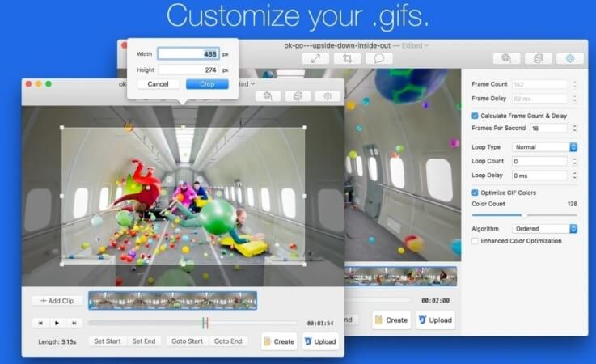Image resolution: width=596 pixels, height=364 pixels.
Task: Click the Color Count value 128
Action: (x=572, y=204)
